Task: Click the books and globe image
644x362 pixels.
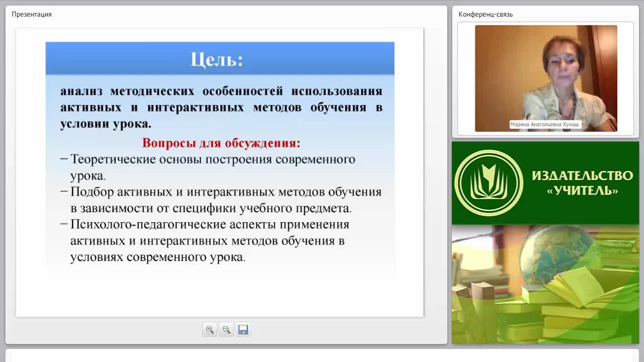Action: click(545, 284)
